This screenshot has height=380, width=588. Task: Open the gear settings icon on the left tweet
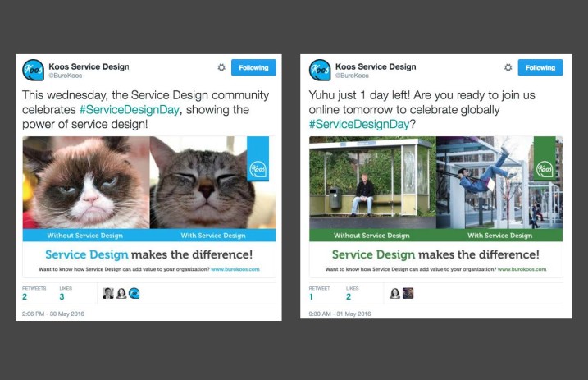click(x=221, y=67)
